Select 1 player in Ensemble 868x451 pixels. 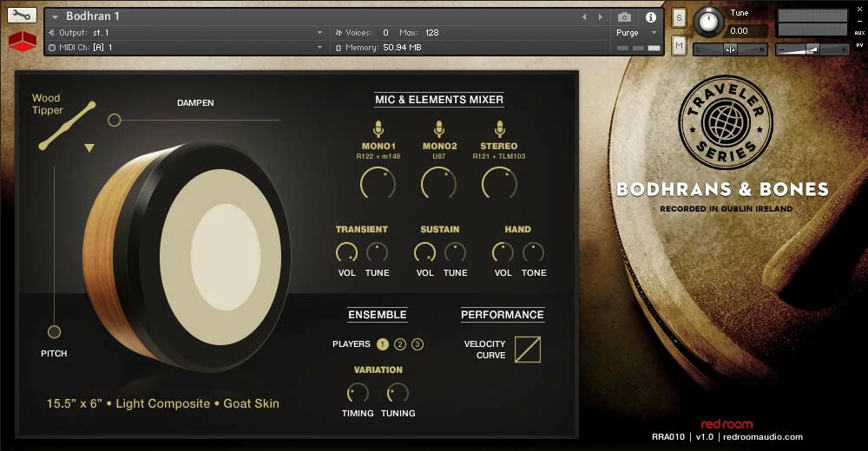click(x=383, y=344)
